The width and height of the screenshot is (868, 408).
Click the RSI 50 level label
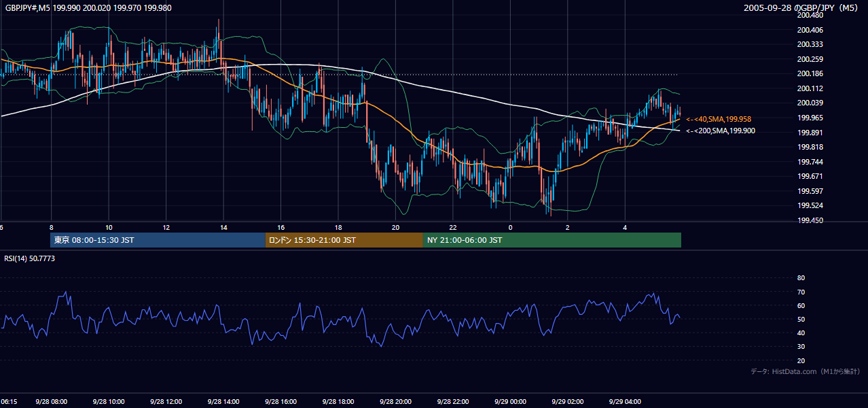(x=801, y=320)
